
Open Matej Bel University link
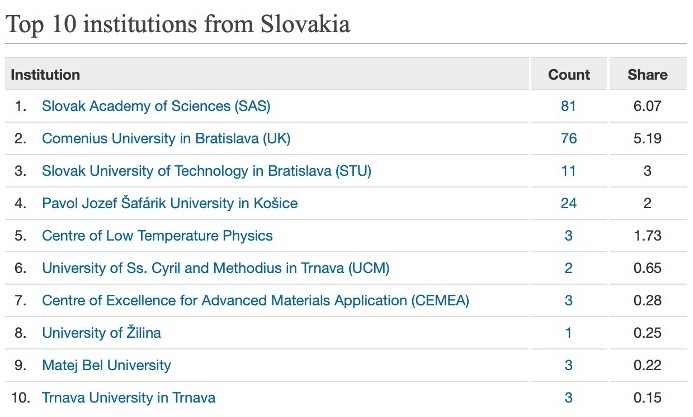(107, 365)
